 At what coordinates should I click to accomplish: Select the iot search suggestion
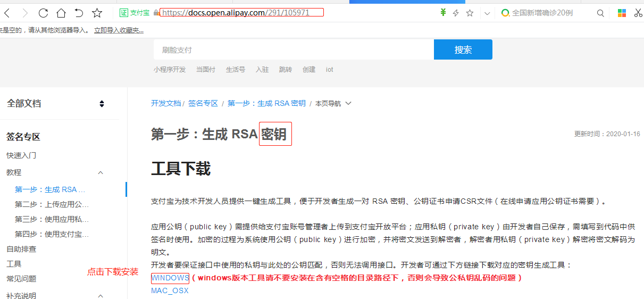[x=330, y=70]
